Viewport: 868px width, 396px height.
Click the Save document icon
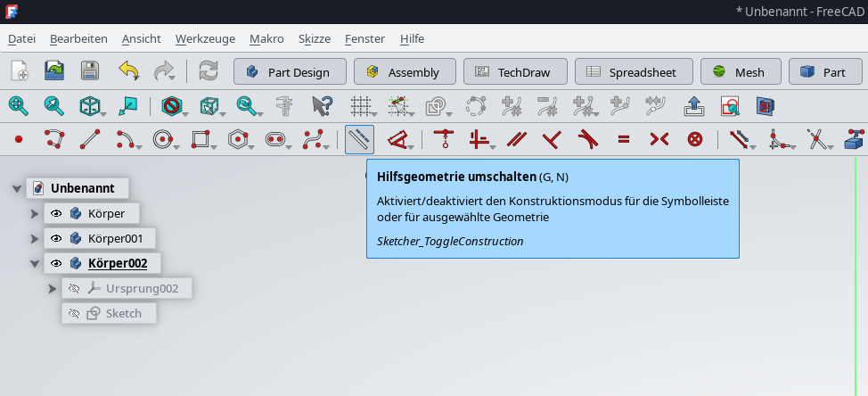pyautogui.click(x=89, y=71)
